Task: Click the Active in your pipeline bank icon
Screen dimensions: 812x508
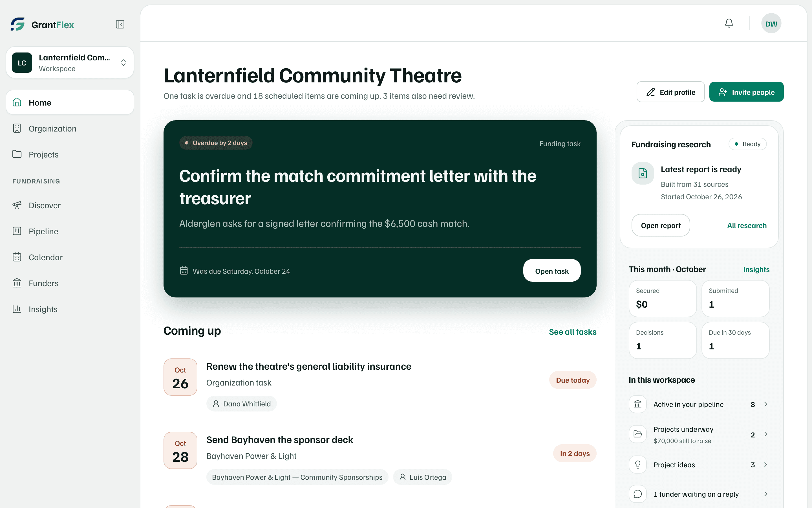Action: 637,404
